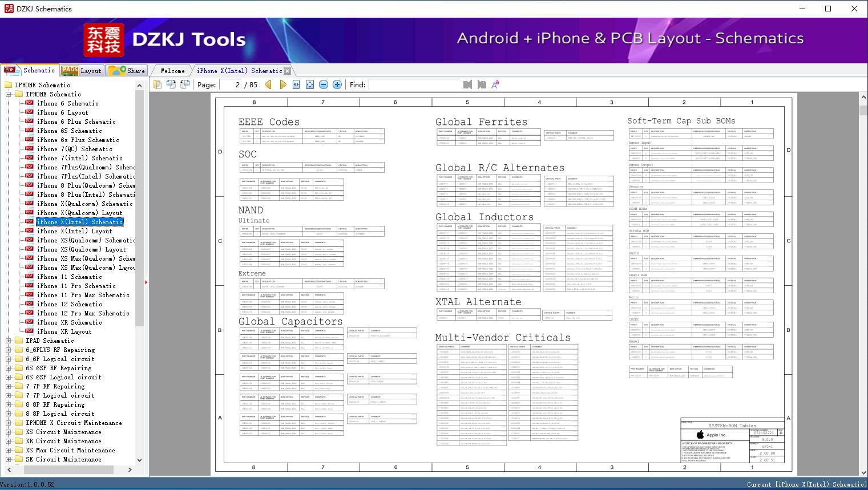
Task: Open iPhone 6 Layout in the tree
Action: [63, 112]
